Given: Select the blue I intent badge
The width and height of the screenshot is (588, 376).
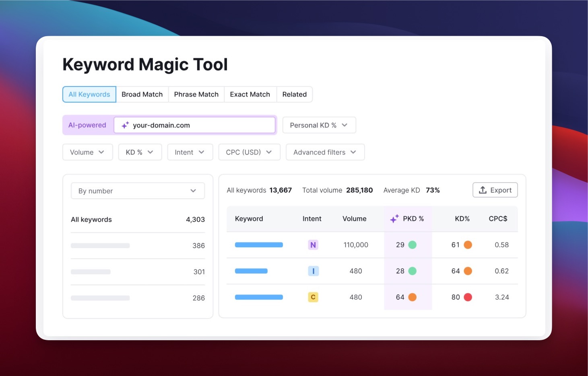Looking at the screenshot, I should (313, 271).
